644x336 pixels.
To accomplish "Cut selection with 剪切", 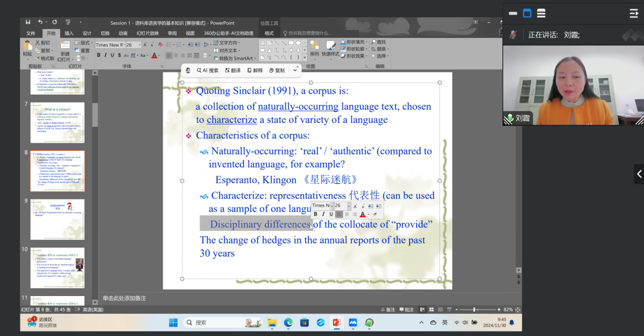I will point(43,43).
